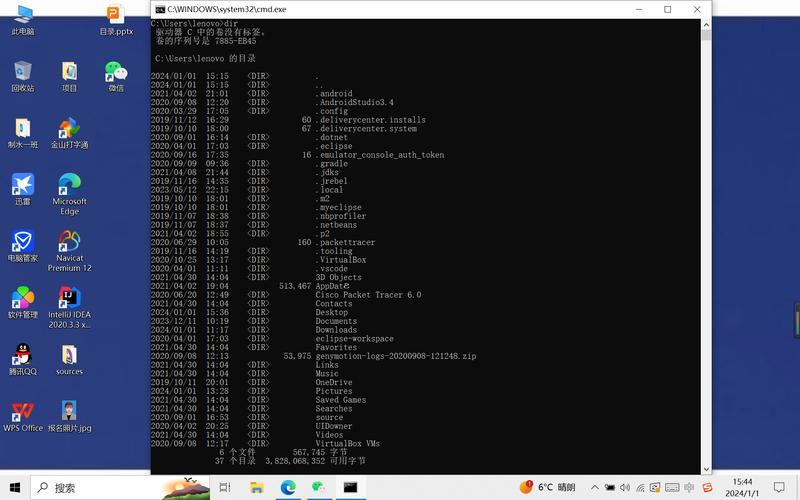The image size is (800, 500).
Task: Launch 迅雷 desktop shortcut
Action: pyautogui.click(x=23, y=190)
